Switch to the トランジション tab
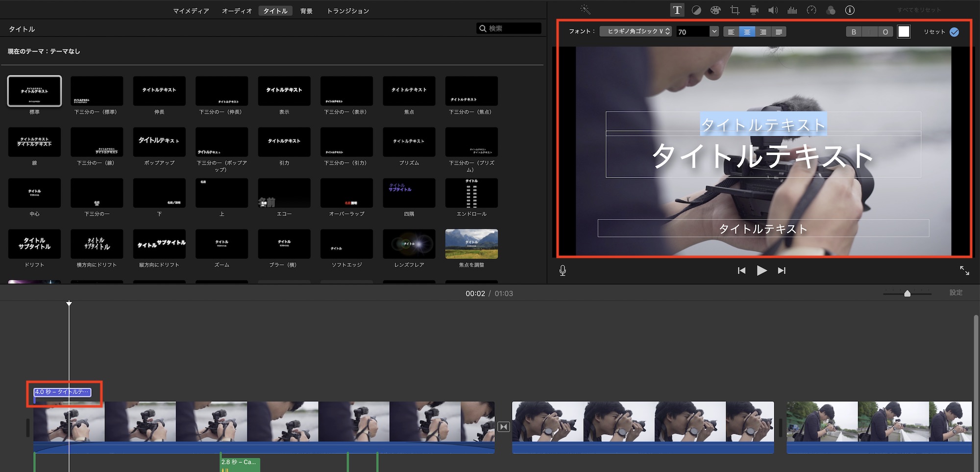Viewport: 980px width, 472px height. coord(348,11)
